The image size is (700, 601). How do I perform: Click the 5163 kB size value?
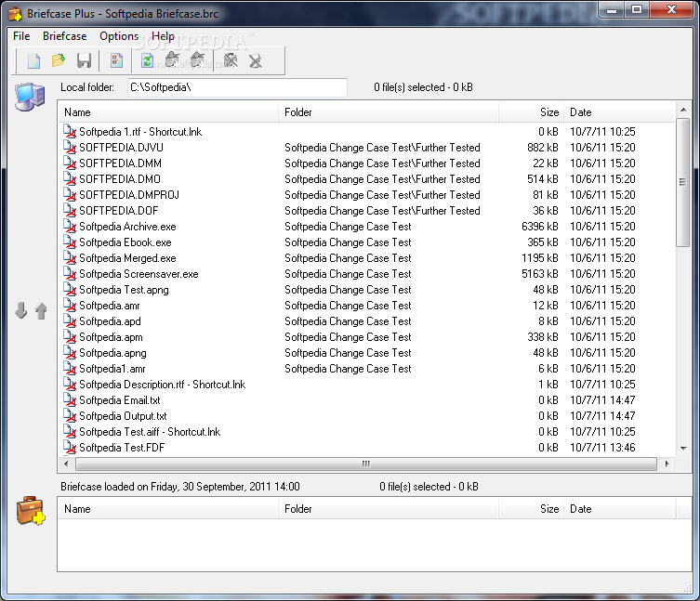540,274
